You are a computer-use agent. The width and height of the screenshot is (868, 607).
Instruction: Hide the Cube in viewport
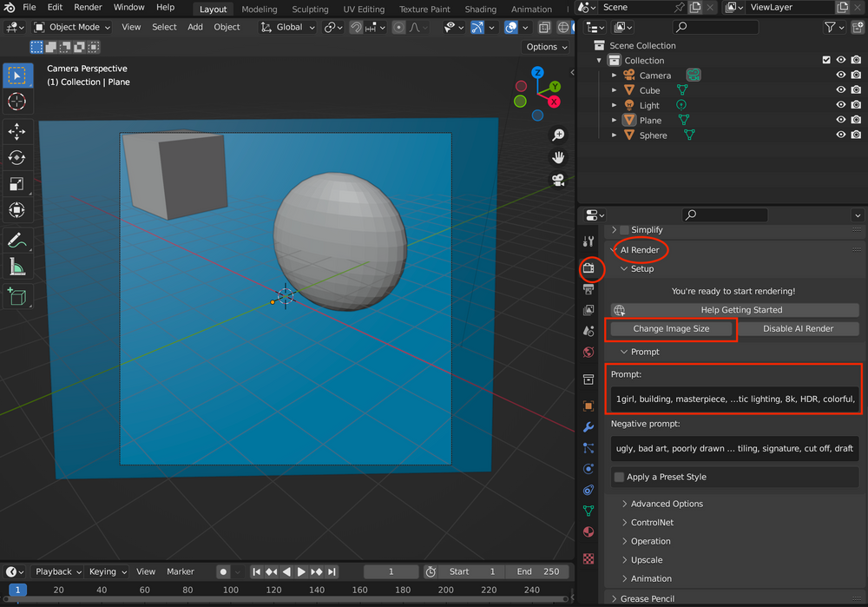tap(840, 90)
